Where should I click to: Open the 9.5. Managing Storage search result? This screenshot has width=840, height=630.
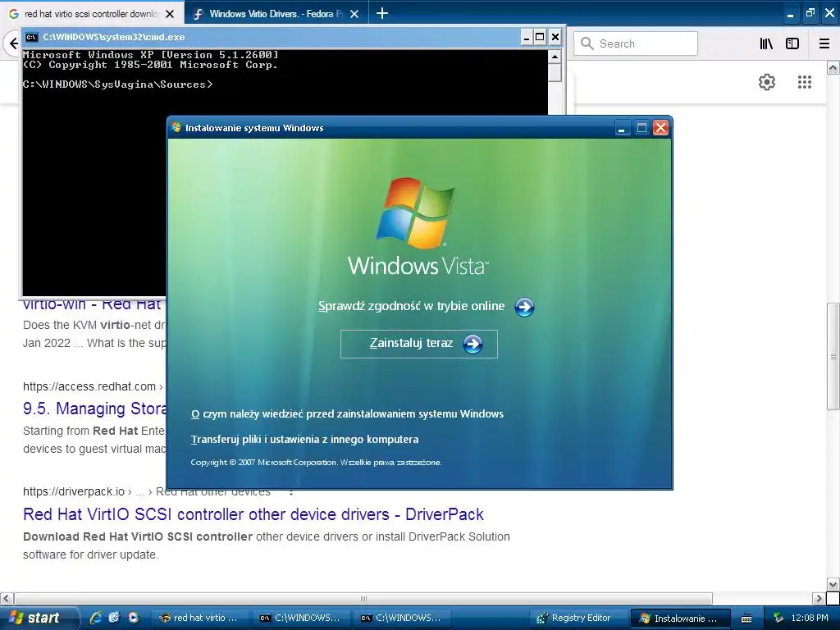tap(94, 409)
